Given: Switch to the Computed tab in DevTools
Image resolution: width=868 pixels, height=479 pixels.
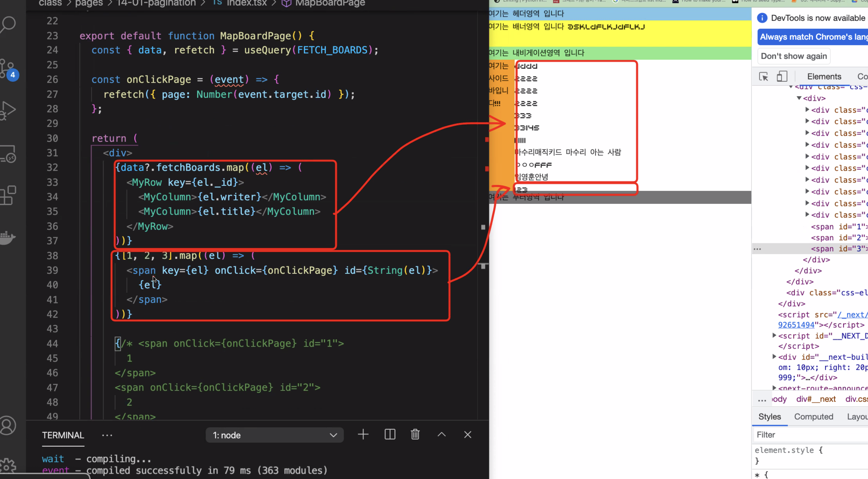Looking at the screenshot, I should 814,417.
